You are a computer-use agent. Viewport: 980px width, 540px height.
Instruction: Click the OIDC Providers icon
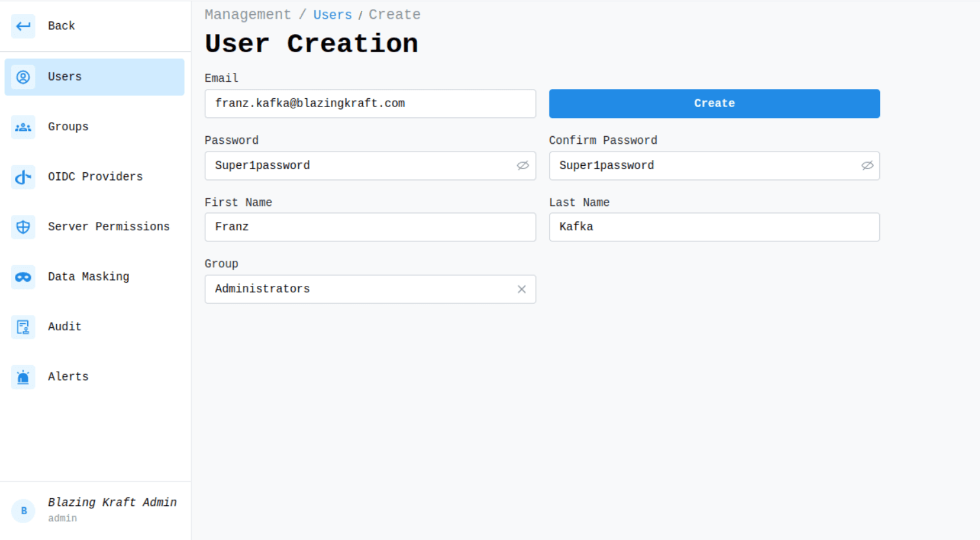click(x=23, y=177)
